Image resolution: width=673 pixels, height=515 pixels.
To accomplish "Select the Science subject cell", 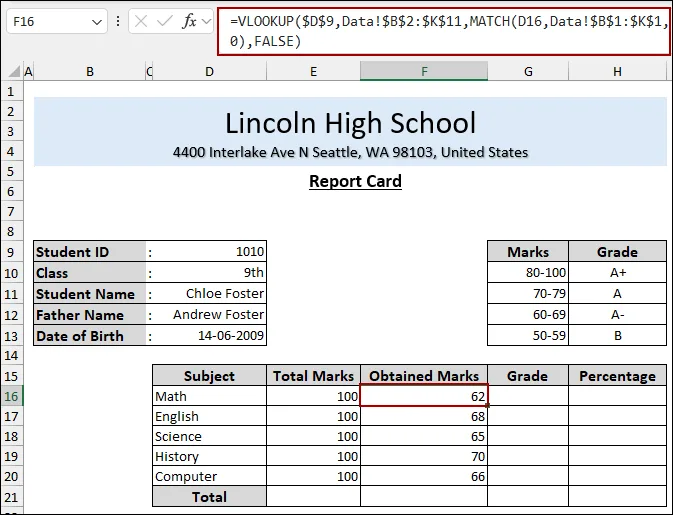I will click(209, 436).
